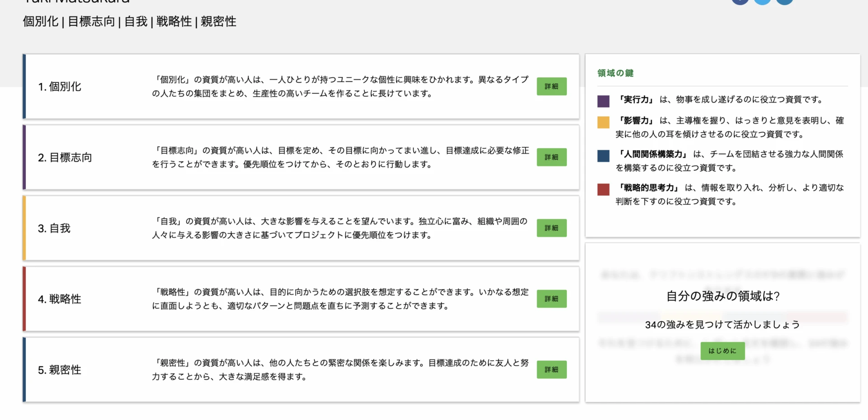Open 詳細 for 親密性 strength

pyautogui.click(x=552, y=369)
